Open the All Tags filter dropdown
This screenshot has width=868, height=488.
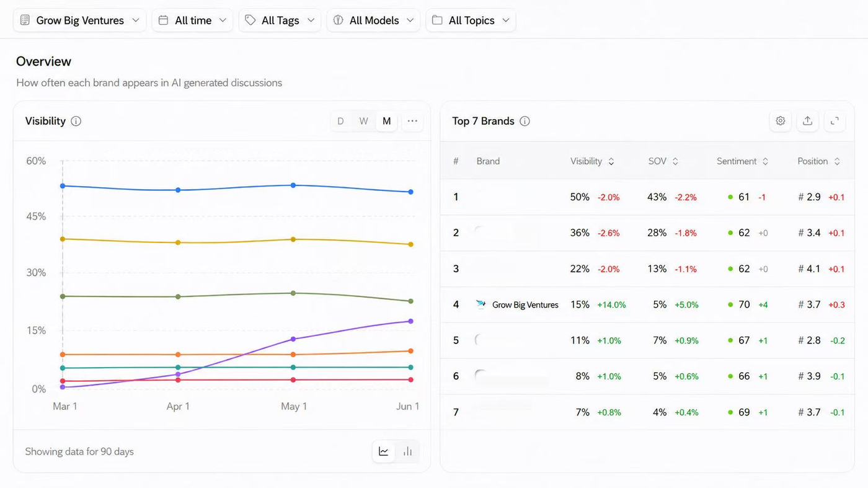click(280, 20)
